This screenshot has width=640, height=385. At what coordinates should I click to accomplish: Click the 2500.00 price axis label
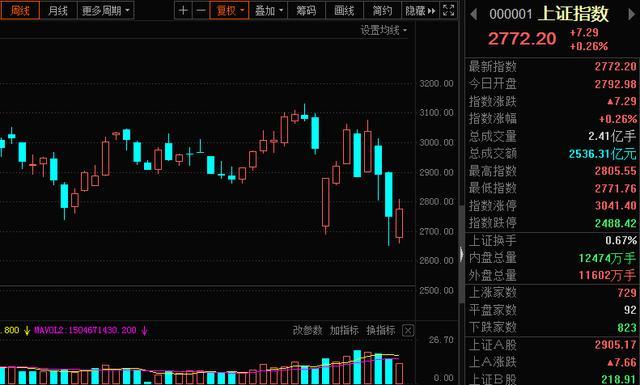pos(436,291)
